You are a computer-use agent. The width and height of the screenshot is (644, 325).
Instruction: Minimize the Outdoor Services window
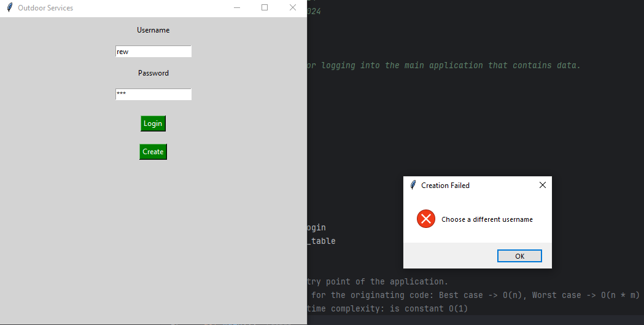[x=237, y=7]
